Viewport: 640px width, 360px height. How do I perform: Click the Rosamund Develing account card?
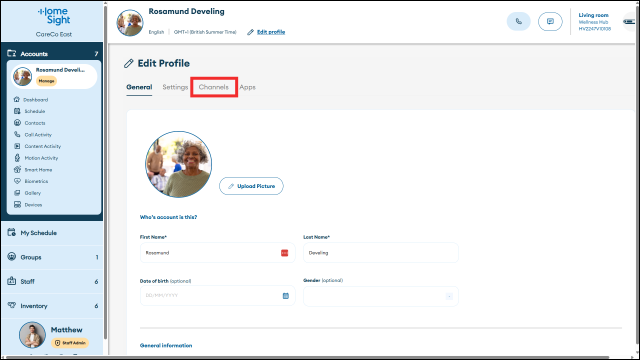[54, 76]
